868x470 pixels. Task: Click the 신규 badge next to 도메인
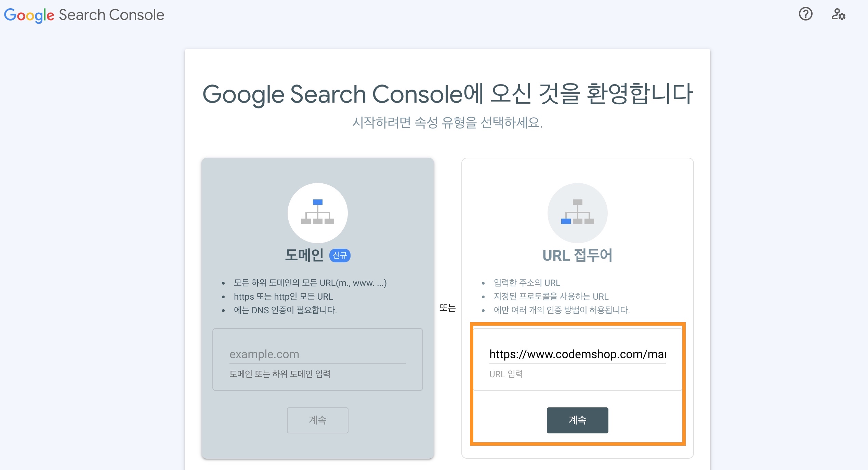[341, 255]
